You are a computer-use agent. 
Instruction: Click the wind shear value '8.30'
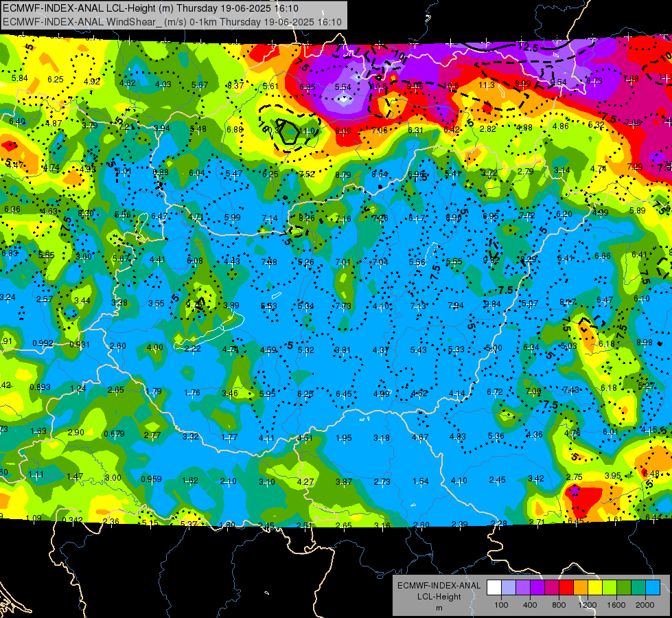[86, 213]
